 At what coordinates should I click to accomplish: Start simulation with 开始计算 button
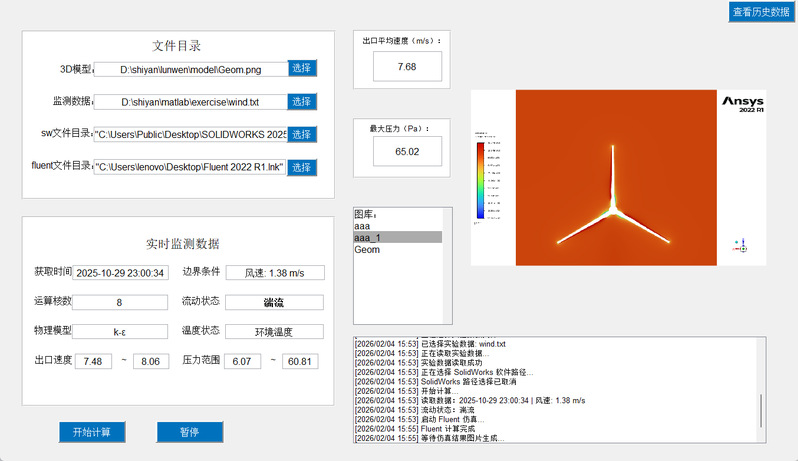tap(98, 432)
